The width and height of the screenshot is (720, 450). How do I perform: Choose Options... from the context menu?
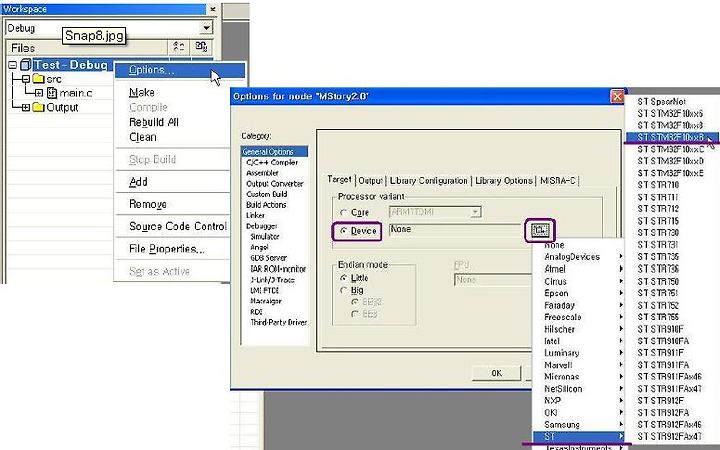click(180, 70)
